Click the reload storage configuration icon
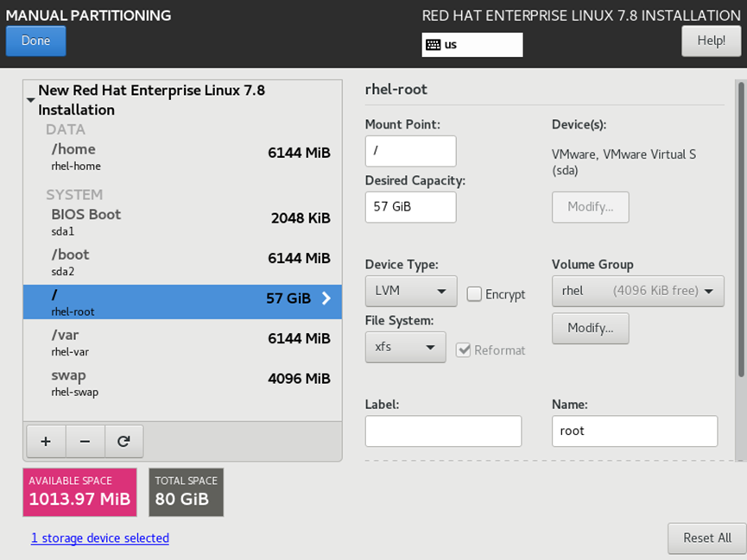 pos(123,441)
